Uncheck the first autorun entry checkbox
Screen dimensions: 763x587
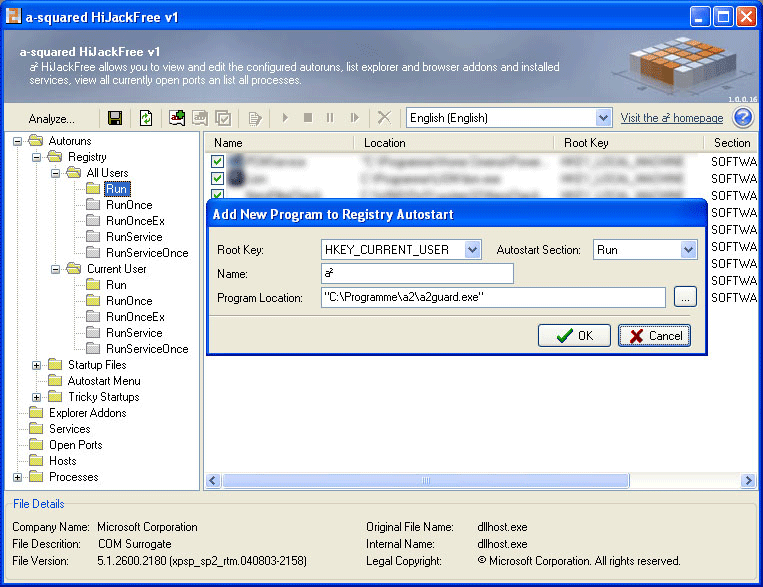click(218, 161)
